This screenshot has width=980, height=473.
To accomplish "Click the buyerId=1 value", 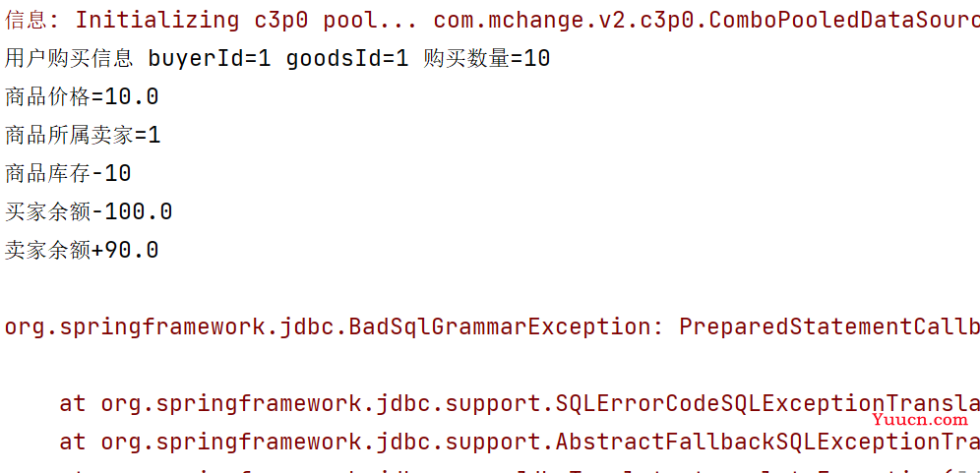I will 210,59.
